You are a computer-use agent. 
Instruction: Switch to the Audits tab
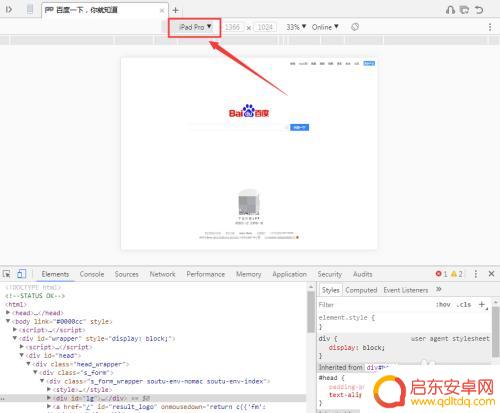363,274
